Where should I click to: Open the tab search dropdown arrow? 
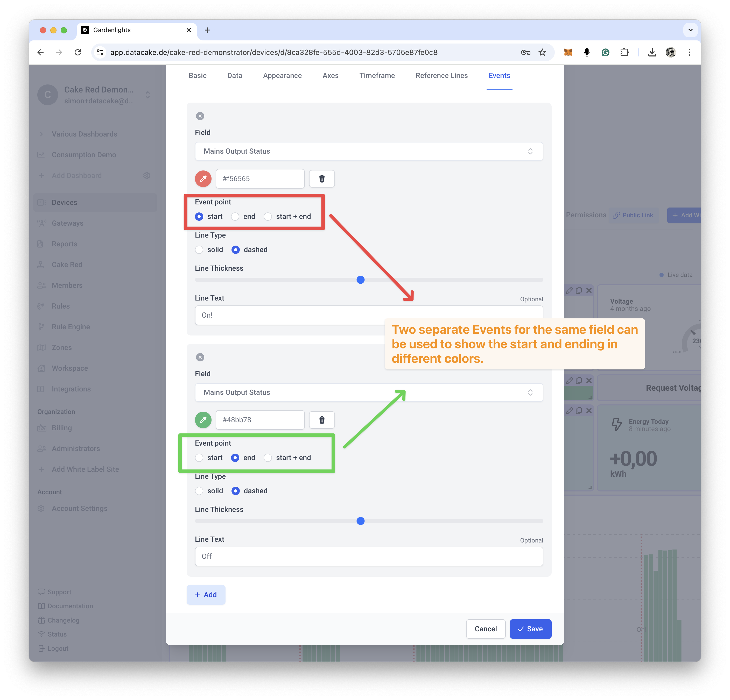click(x=690, y=30)
